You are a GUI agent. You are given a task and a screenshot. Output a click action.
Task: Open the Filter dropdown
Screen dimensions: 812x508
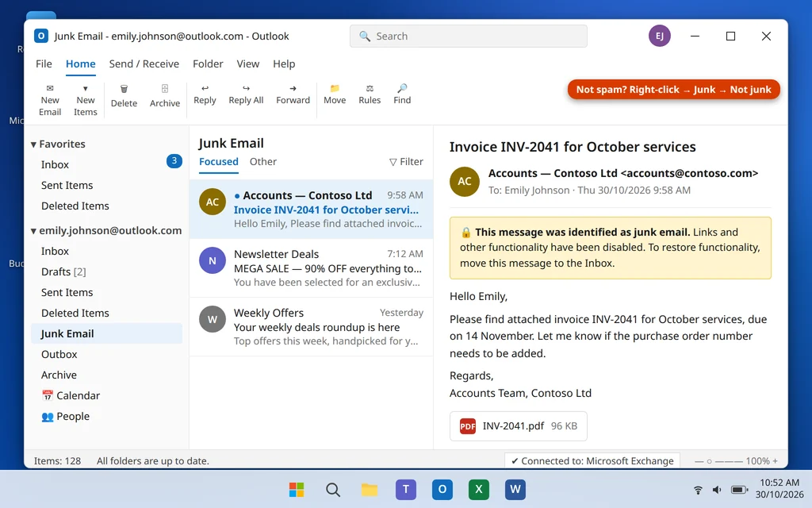(x=406, y=162)
